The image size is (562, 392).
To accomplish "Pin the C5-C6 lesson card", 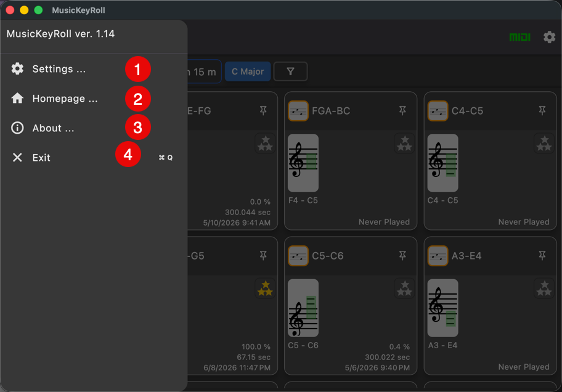I will point(402,255).
